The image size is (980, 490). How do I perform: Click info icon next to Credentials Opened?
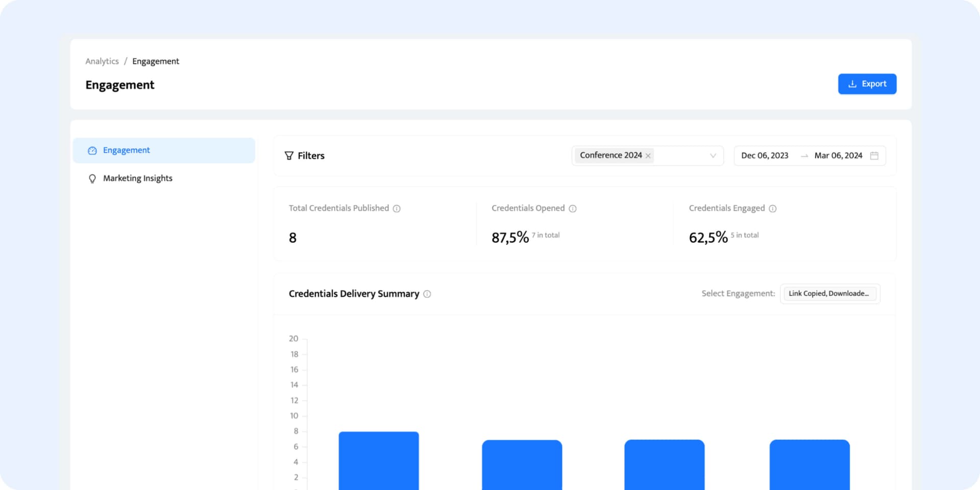tap(573, 209)
